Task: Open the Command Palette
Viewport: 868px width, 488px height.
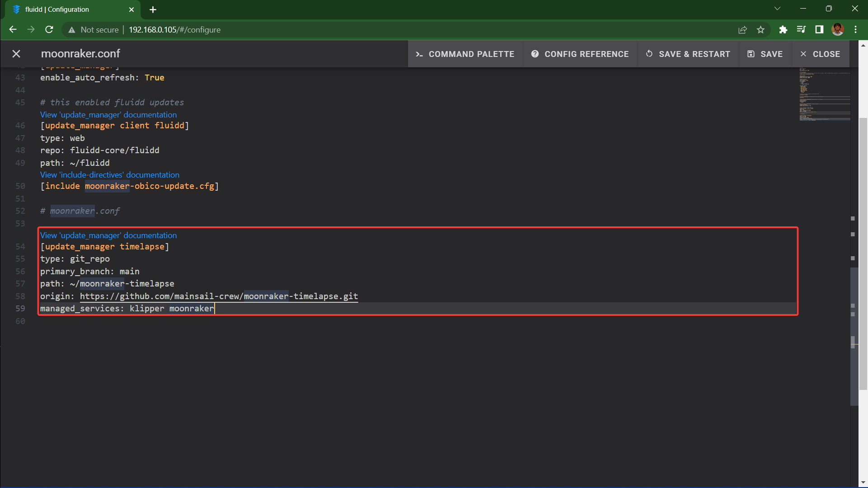Action: (x=465, y=54)
